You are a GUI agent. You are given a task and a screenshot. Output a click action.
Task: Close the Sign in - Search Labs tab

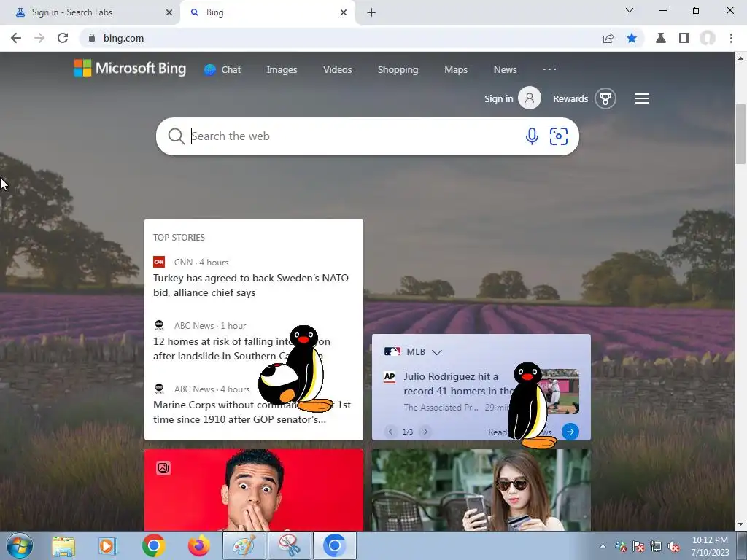(x=169, y=12)
